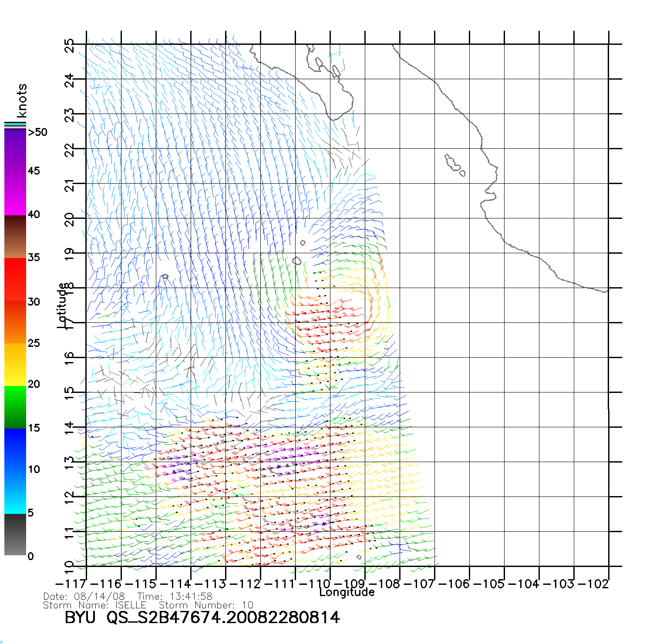Click the "Date: 08/14/08" text
653x644 pixels.
84,597
